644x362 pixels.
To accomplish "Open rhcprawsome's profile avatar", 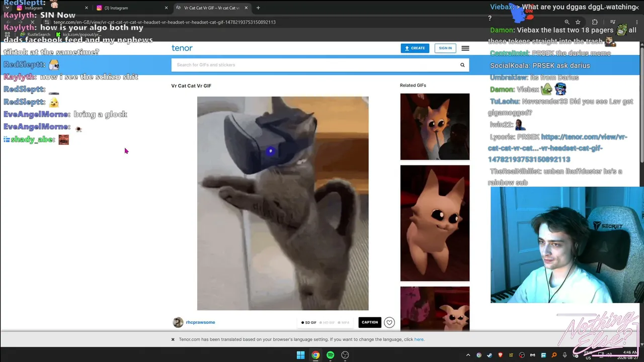I will coord(178,323).
